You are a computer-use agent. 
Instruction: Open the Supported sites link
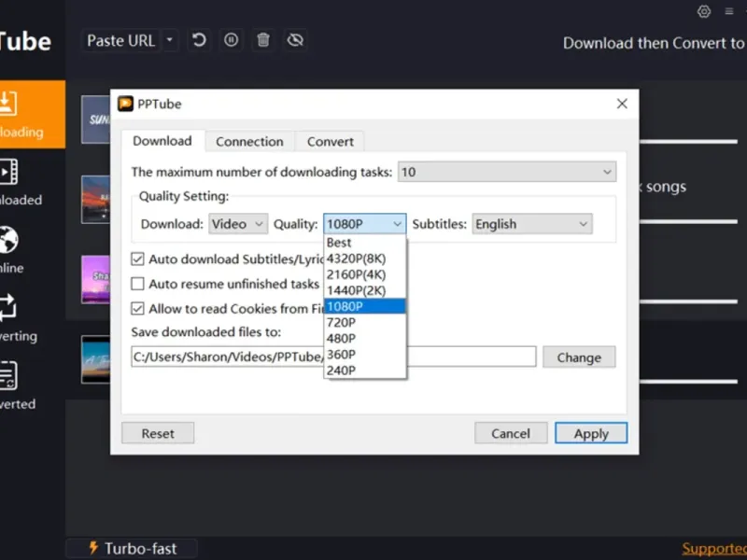tap(714, 549)
